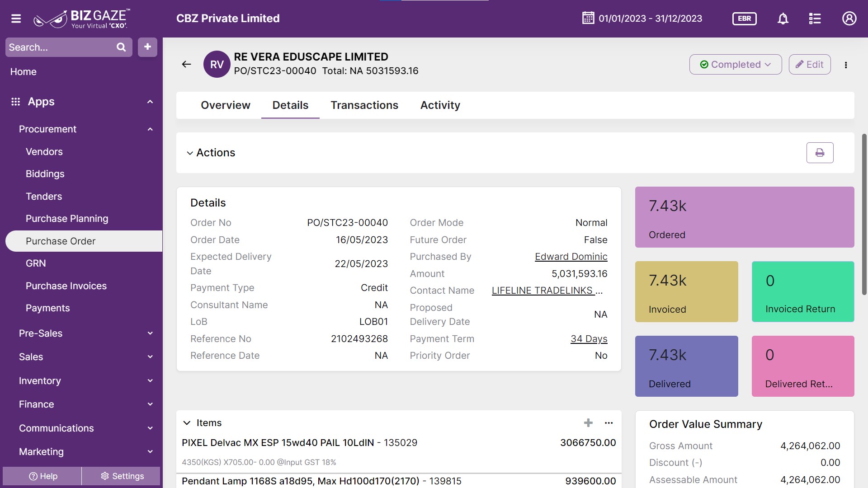
Task: Open the task list icon in header
Action: 815,19
